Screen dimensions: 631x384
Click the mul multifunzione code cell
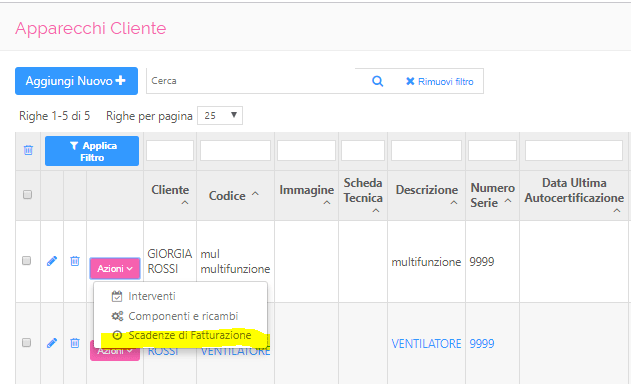[x=235, y=261]
